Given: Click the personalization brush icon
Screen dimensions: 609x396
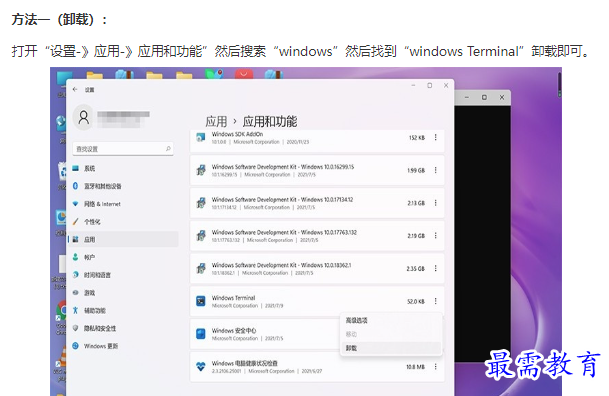Looking at the screenshot, I should 75,221.
